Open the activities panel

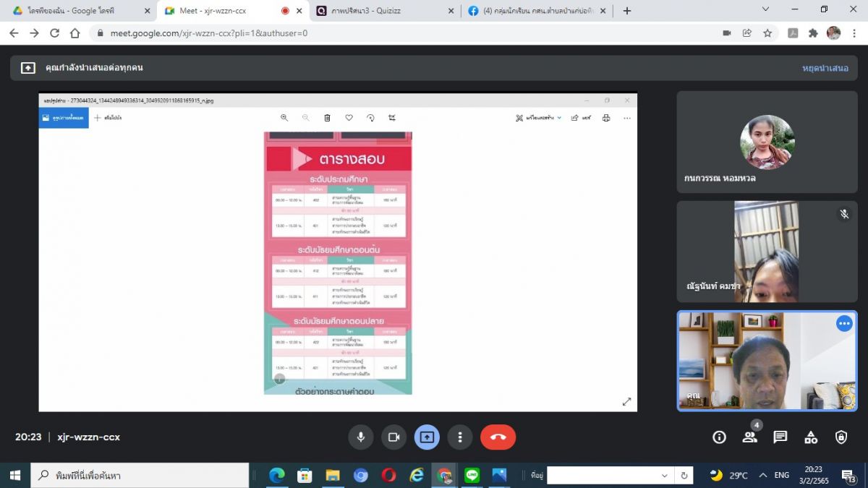tap(811, 437)
